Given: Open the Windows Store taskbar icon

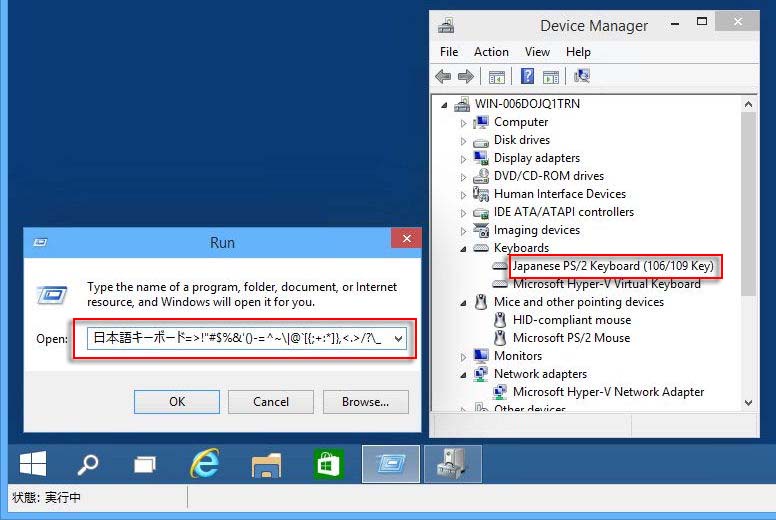Looking at the screenshot, I should 329,464.
